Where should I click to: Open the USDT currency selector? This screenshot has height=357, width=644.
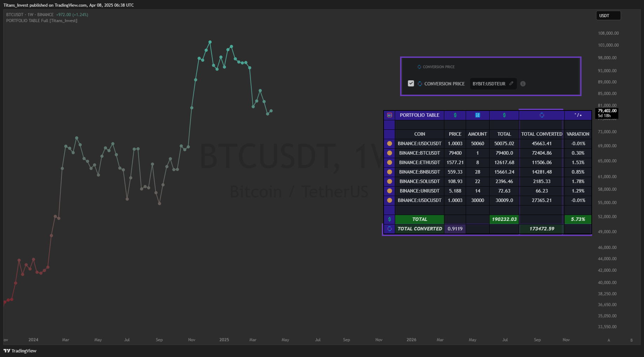[x=608, y=15]
